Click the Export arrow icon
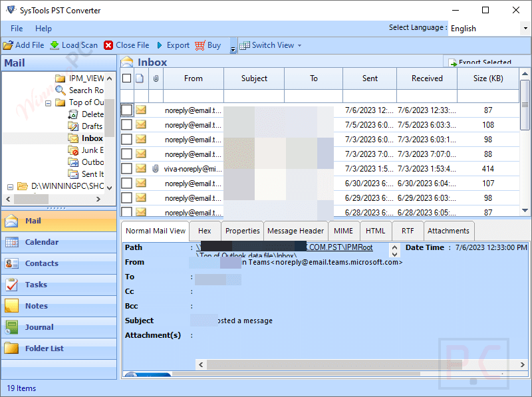Image resolution: width=532 pixels, height=397 pixels. click(x=160, y=45)
